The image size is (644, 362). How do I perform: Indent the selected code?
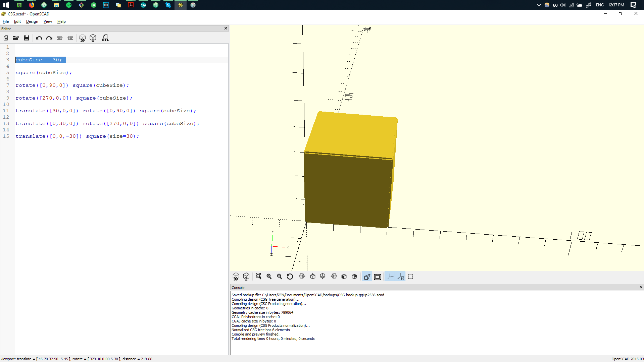(x=70, y=38)
